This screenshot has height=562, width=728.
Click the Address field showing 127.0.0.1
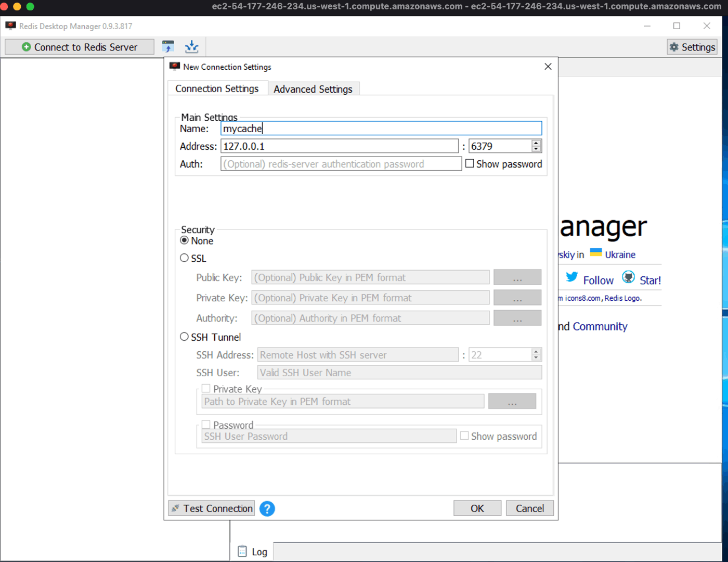[x=340, y=146]
